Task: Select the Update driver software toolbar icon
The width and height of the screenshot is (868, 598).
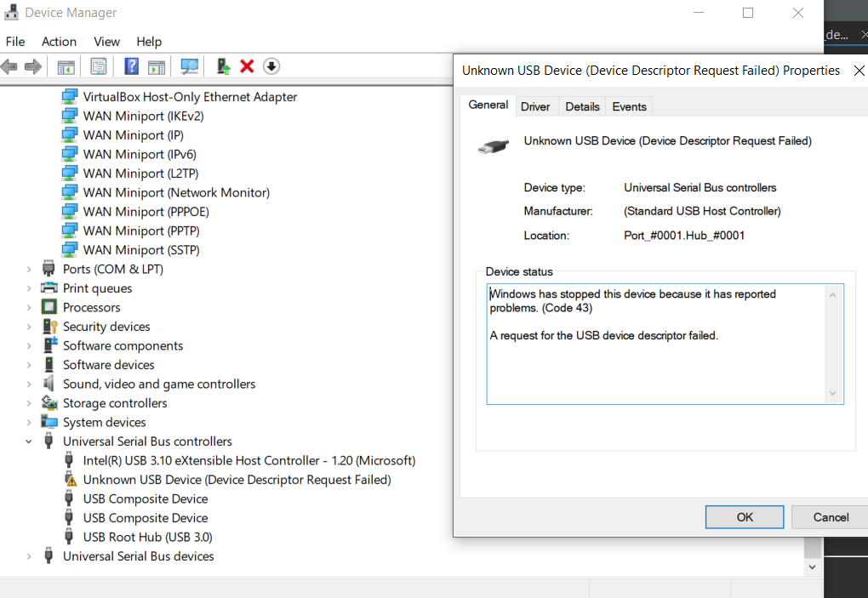Action: pyautogui.click(x=223, y=66)
